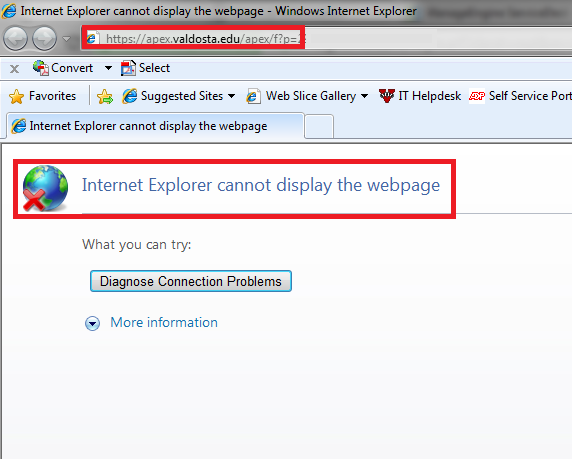Expand More information chevron icon
This screenshot has height=459, width=572.
(92, 323)
